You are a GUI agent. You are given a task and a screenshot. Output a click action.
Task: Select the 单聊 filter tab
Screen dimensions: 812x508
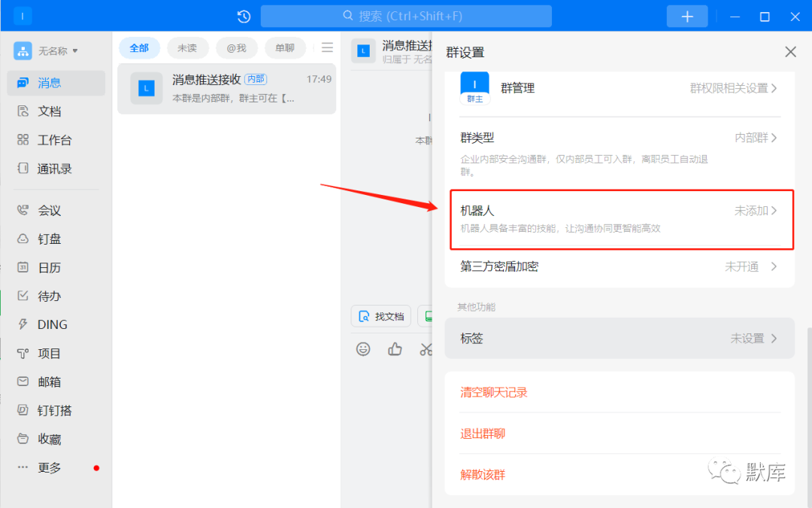(x=285, y=48)
